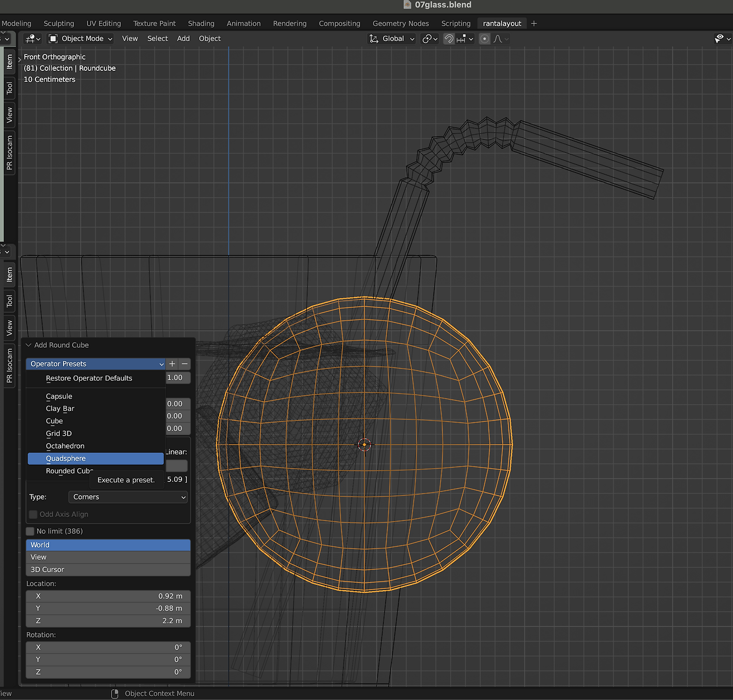Screen dimensions: 733x700
Task: Remove the operator preset with minus
Action: click(184, 364)
